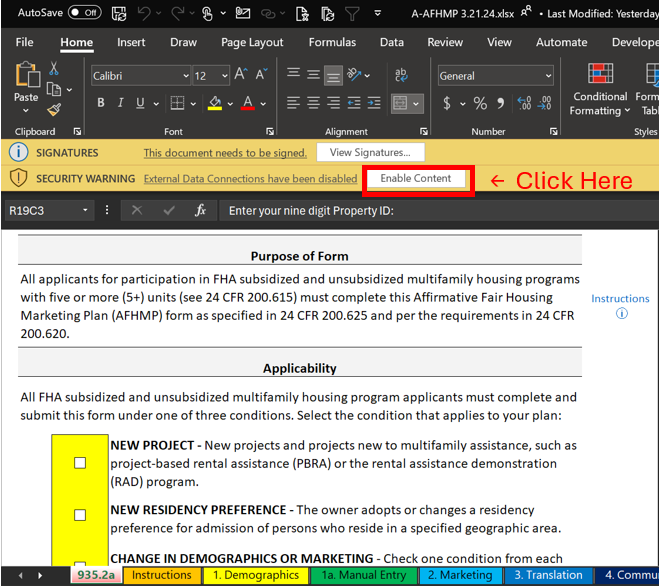The width and height of the screenshot is (659, 586).
Task: Switch to the 1. Demographics sheet tab
Action: [254, 575]
